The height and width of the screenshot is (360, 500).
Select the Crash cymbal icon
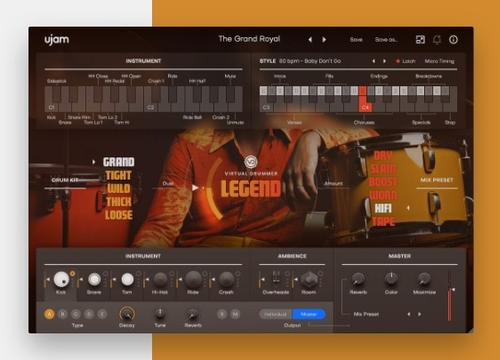(x=226, y=279)
